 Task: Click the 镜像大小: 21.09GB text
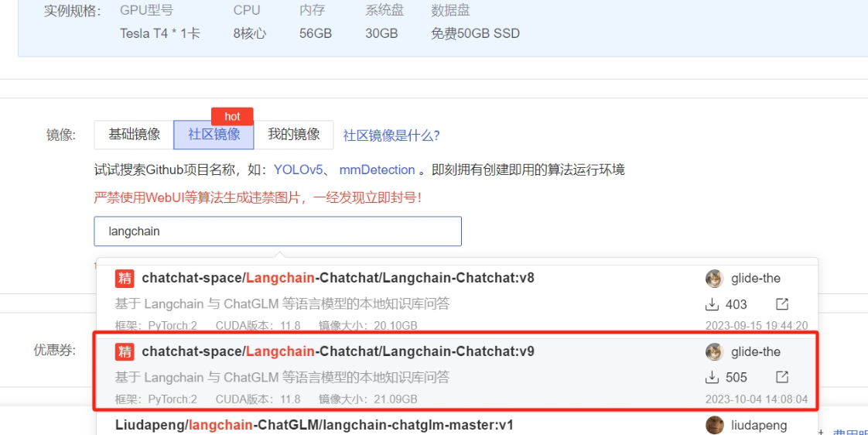pyautogui.click(x=368, y=399)
